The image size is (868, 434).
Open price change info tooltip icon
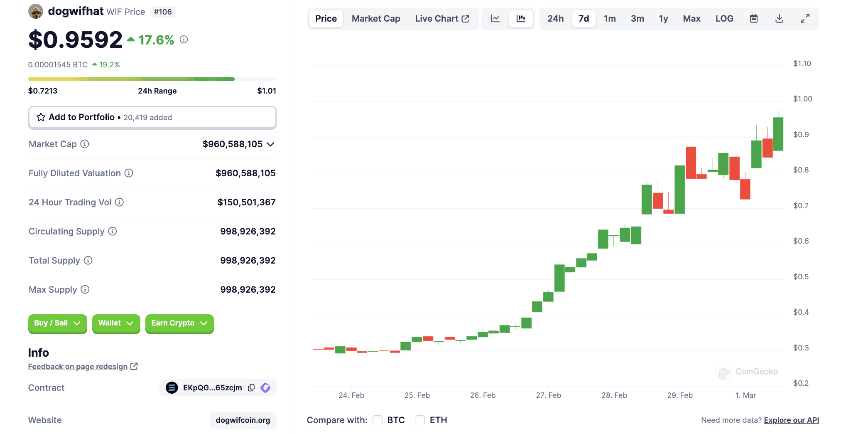click(184, 39)
